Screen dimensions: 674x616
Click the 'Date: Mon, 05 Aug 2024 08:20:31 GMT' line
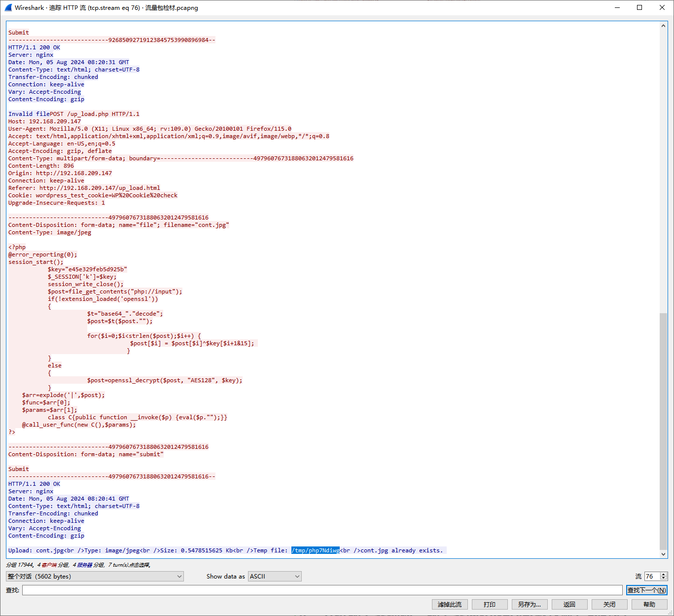(x=69, y=62)
